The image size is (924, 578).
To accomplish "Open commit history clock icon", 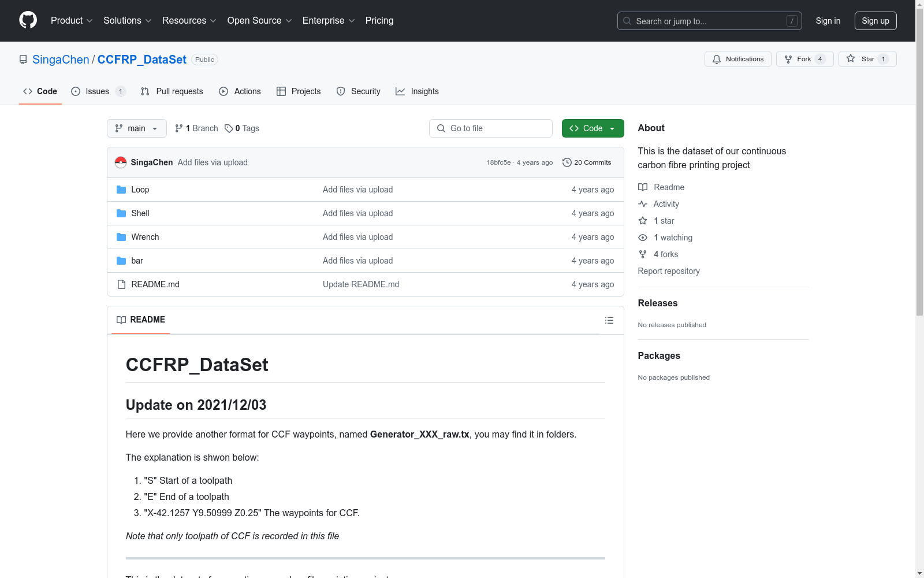I will (x=567, y=162).
